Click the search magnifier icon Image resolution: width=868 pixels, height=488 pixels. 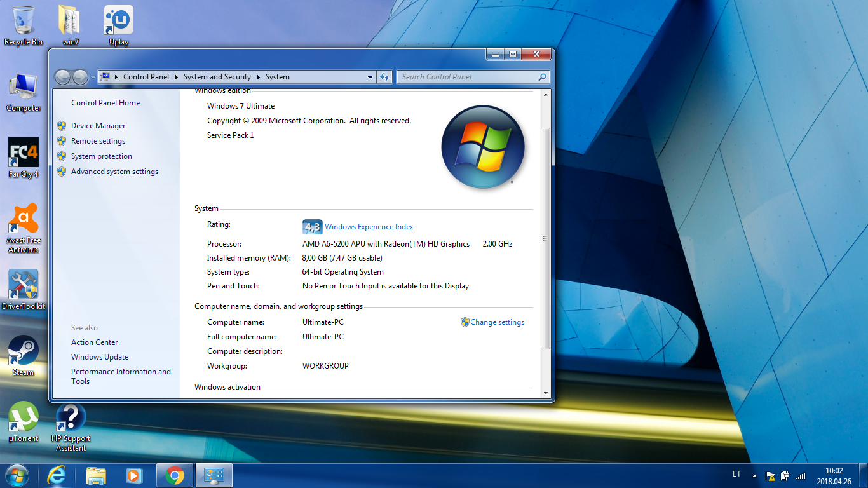542,77
